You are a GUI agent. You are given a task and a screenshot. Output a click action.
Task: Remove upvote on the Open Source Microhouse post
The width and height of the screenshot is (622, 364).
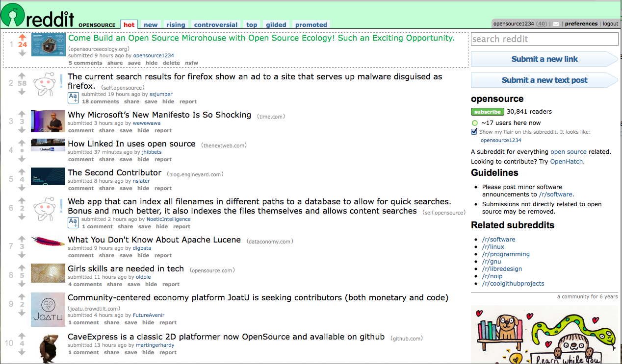click(x=22, y=36)
